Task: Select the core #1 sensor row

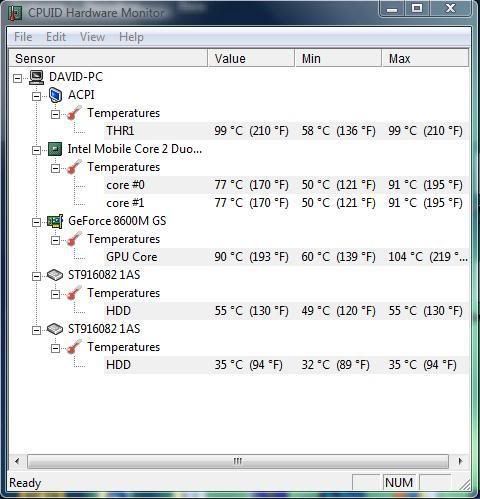Action: coord(287,203)
